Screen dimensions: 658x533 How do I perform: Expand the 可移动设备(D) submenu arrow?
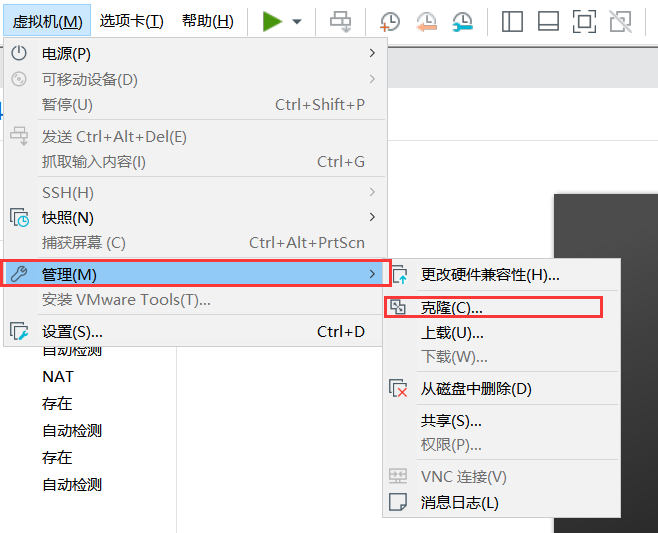372,79
